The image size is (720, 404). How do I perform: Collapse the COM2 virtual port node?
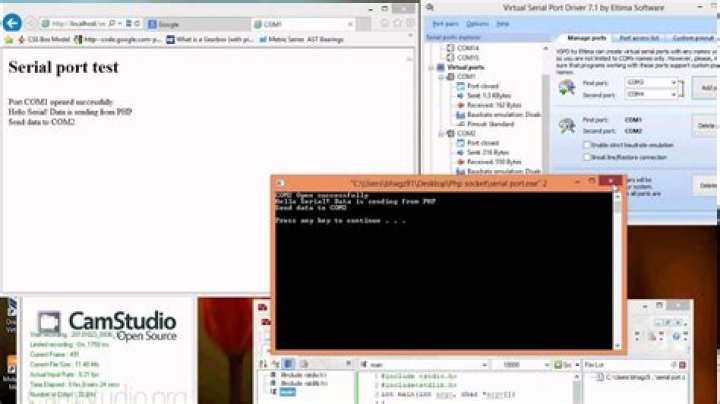click(441, 134)
